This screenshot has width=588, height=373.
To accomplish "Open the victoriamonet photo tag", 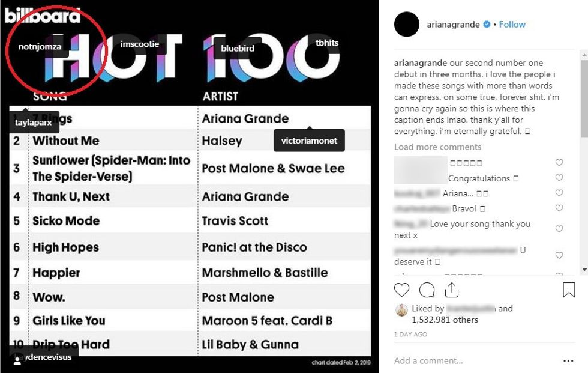I will [x=309, y=141].
